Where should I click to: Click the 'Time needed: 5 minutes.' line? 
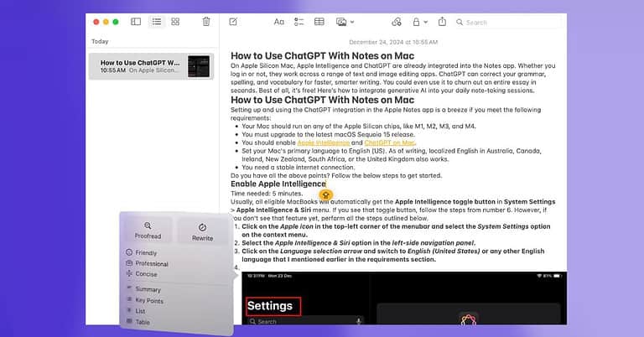(x=267, y=194)
